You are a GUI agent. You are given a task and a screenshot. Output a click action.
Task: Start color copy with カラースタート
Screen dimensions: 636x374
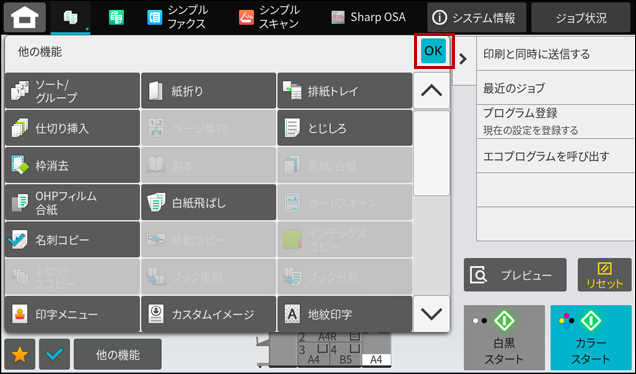click(591, 337)
